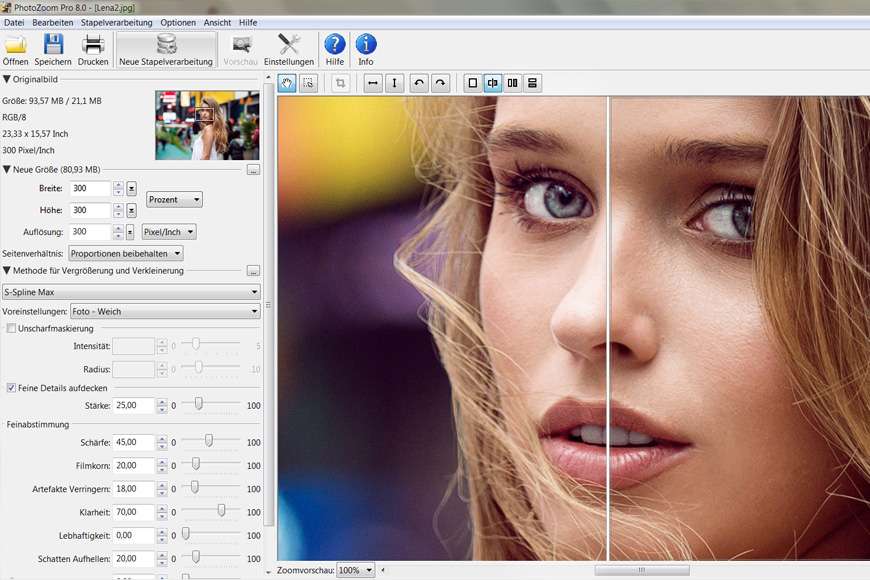Rotate the image clockwise
This screenshot has height=580, width=870.
tap(440, 83)
